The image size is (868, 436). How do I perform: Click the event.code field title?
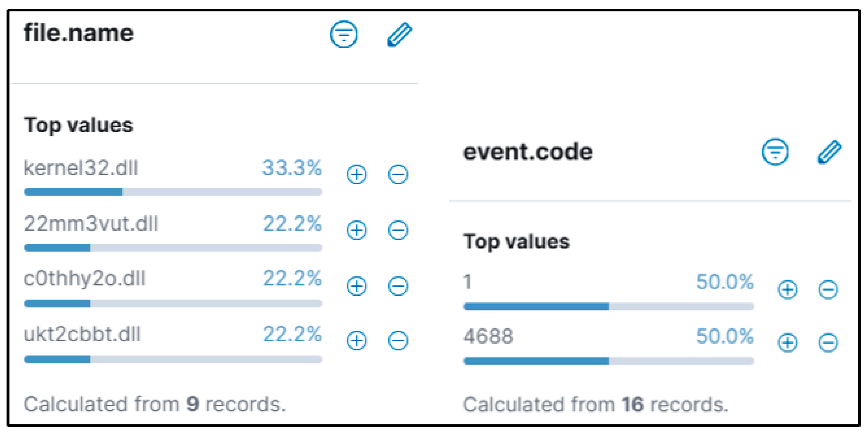point(527,152)
